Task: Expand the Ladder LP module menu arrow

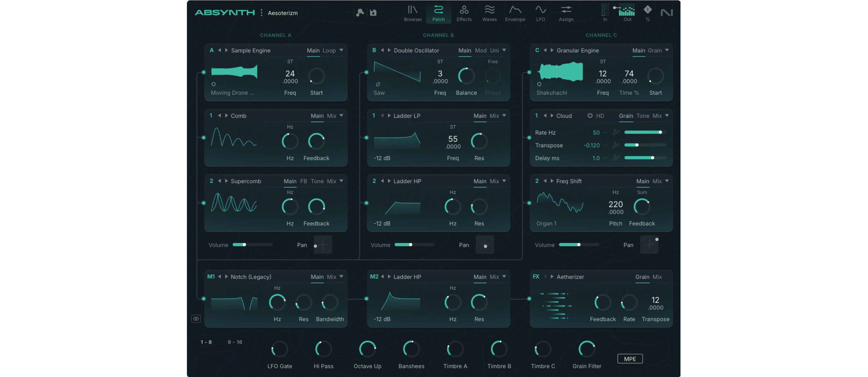Action: 504,115
